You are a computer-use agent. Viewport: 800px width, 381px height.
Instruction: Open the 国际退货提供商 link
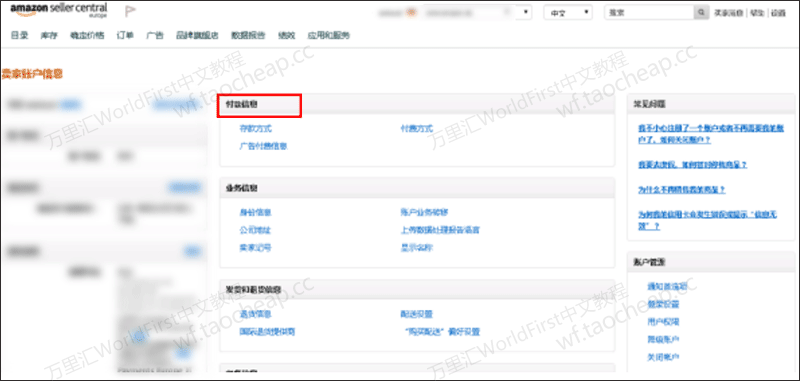click(267, 332)
